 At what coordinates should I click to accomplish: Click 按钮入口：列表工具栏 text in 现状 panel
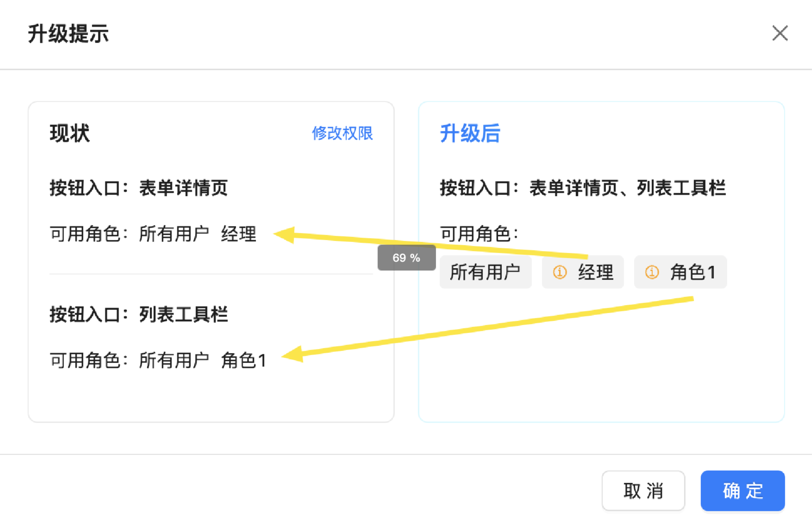click(x=138, y=314)
